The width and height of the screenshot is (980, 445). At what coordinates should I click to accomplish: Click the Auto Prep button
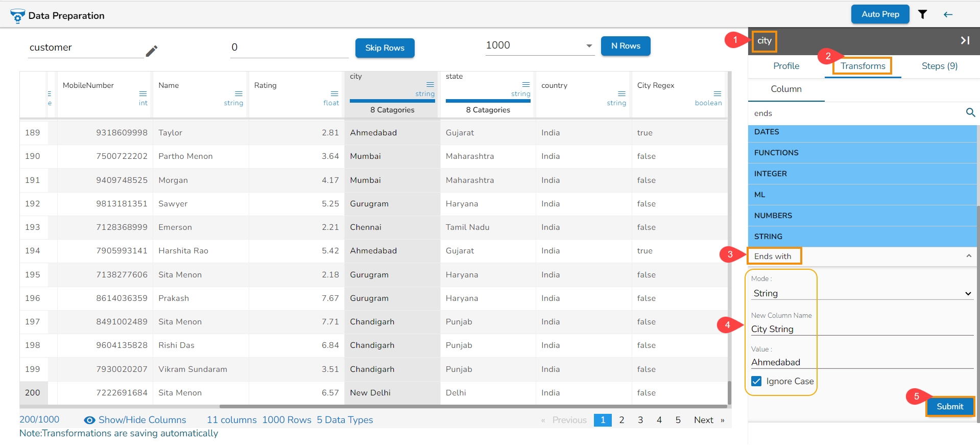pos(880,14)
